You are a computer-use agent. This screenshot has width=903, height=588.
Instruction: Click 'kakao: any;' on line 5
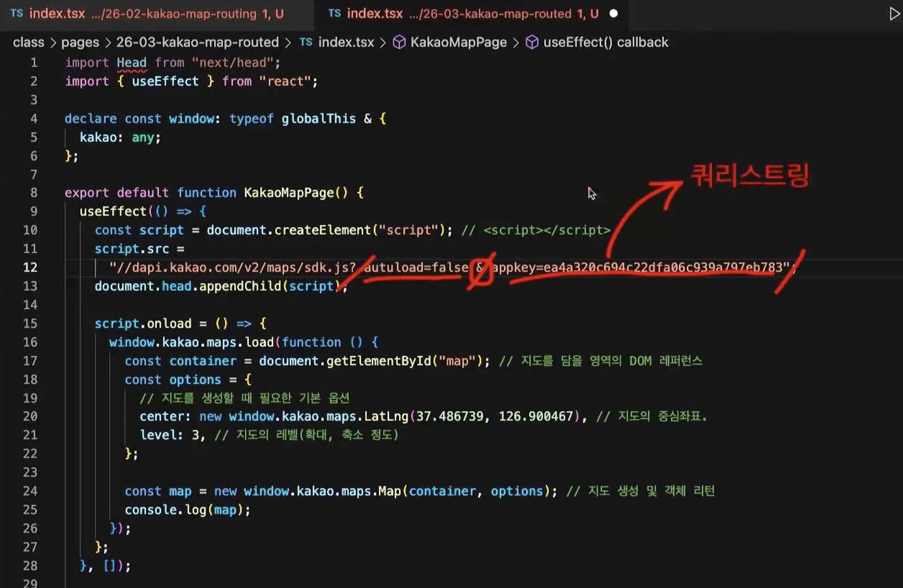tap(120, 137)
